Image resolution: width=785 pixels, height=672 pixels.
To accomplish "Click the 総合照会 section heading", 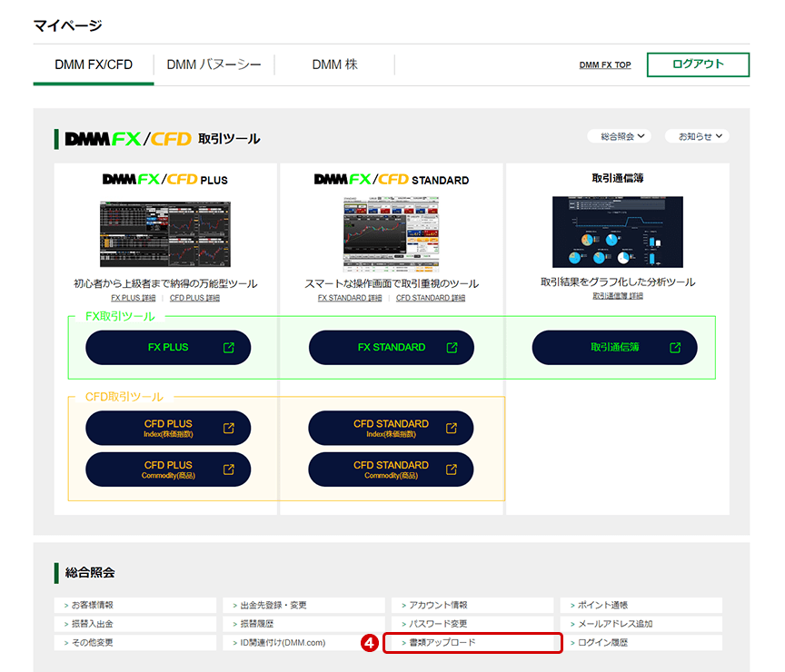I will tap(90, 572).
